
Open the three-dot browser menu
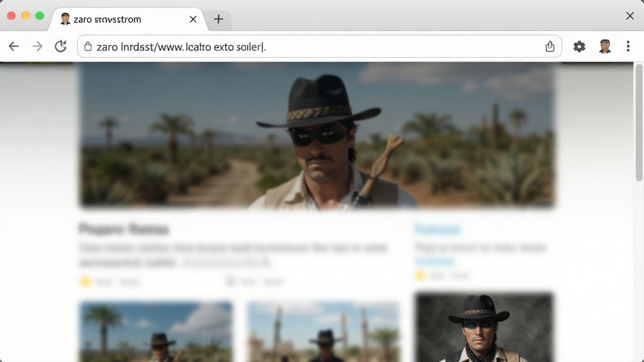point(628,47)
